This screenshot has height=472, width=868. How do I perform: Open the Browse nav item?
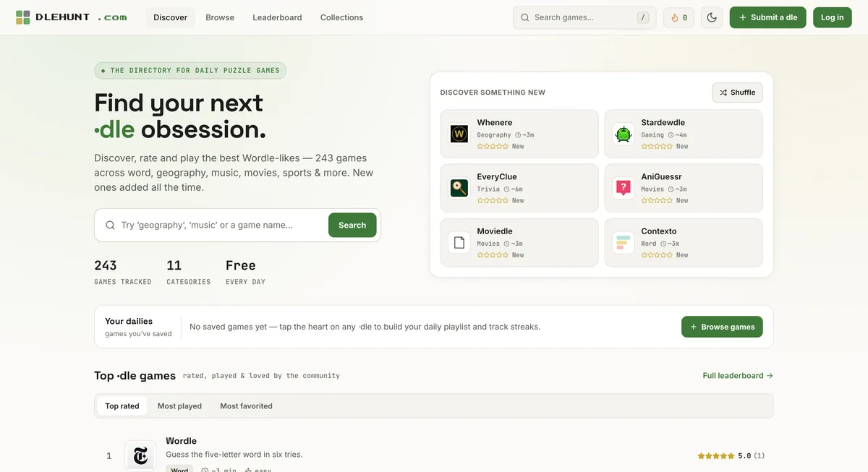[x=220, y=17]
